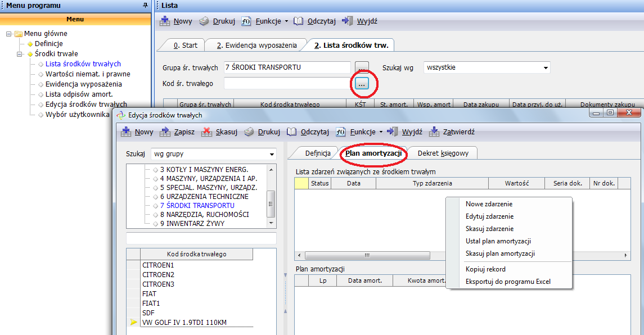
Task: Switch to the 0. Start tab
Action: coord(185,46)
